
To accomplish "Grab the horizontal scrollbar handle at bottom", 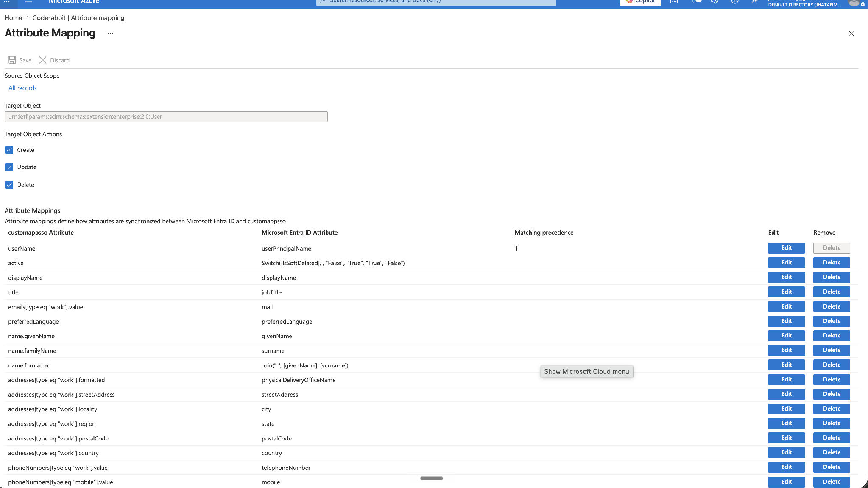I will click(x=432, y=478).
